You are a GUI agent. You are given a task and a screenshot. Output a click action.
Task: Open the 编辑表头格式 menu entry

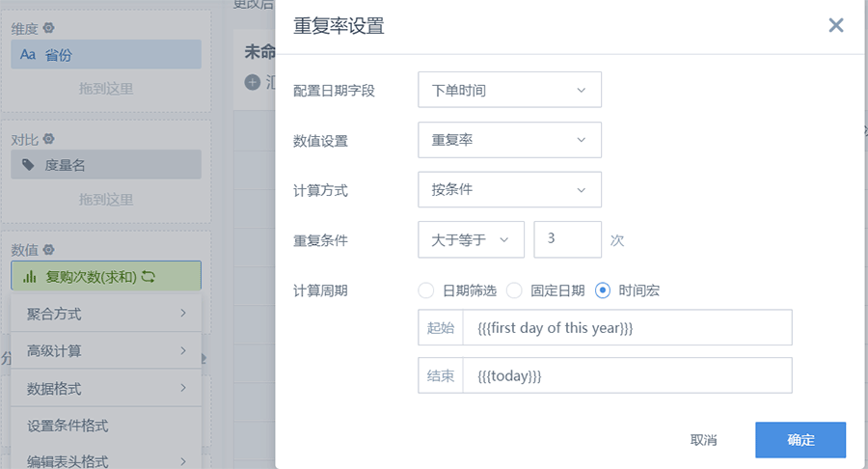106,459
